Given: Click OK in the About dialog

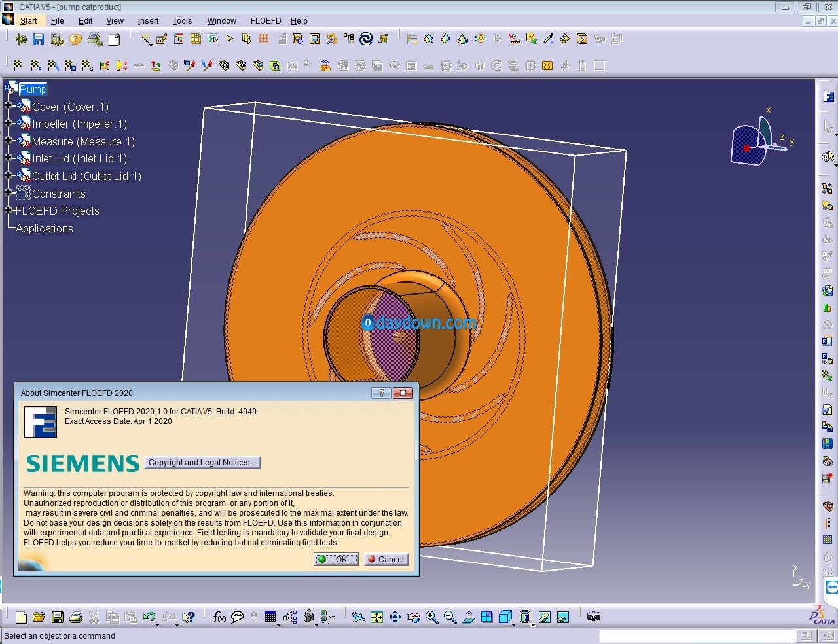Looking at the screenshot, I should pos(336,560).
